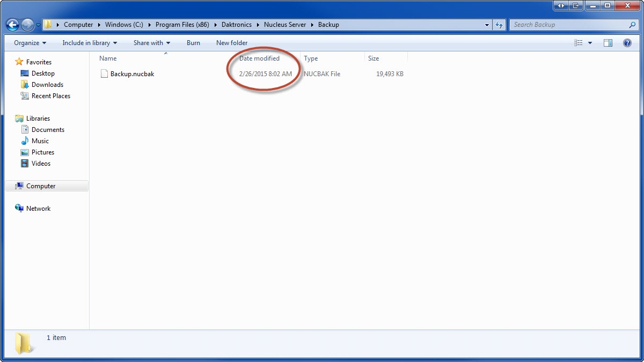644x362 pixels.
Task: Expand the Include in library dropdown
Action: (x=90, y=43)
